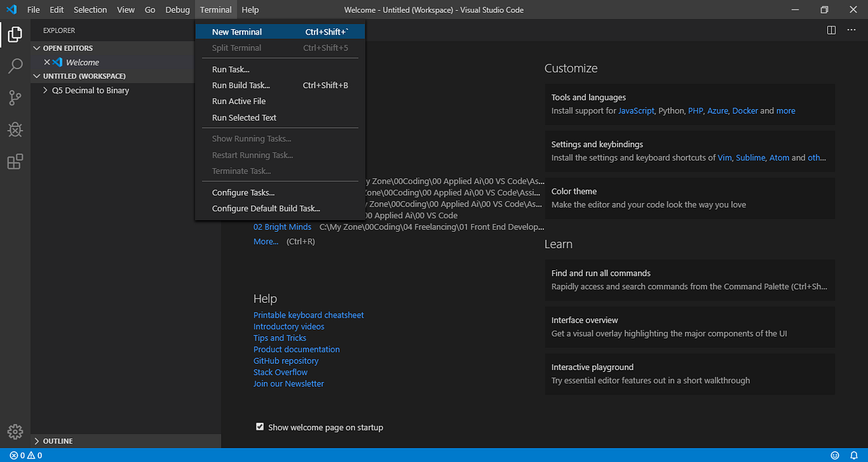
Task: Click the more tools and languages link
Action: tap(786, 110)
